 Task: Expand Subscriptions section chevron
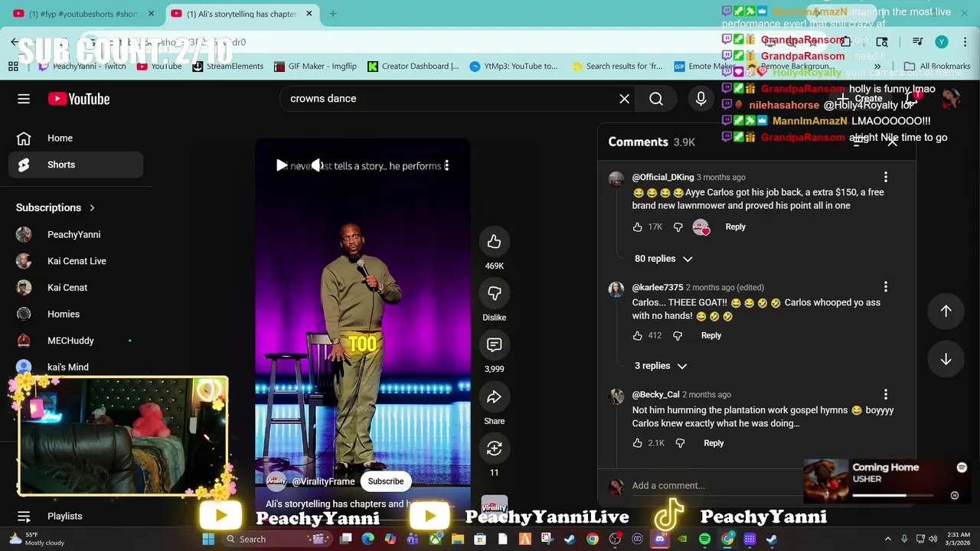pyautogui.click(x=92, y=207)
